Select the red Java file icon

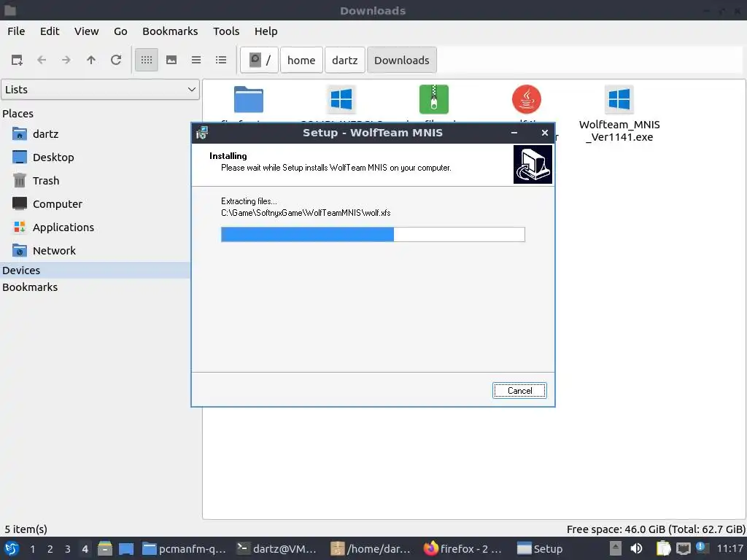527,99
